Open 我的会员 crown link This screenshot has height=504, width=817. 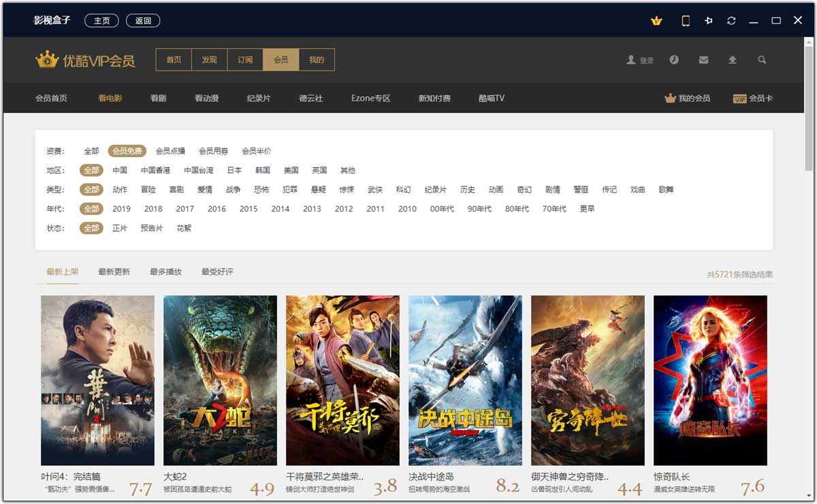pos(687,98)
